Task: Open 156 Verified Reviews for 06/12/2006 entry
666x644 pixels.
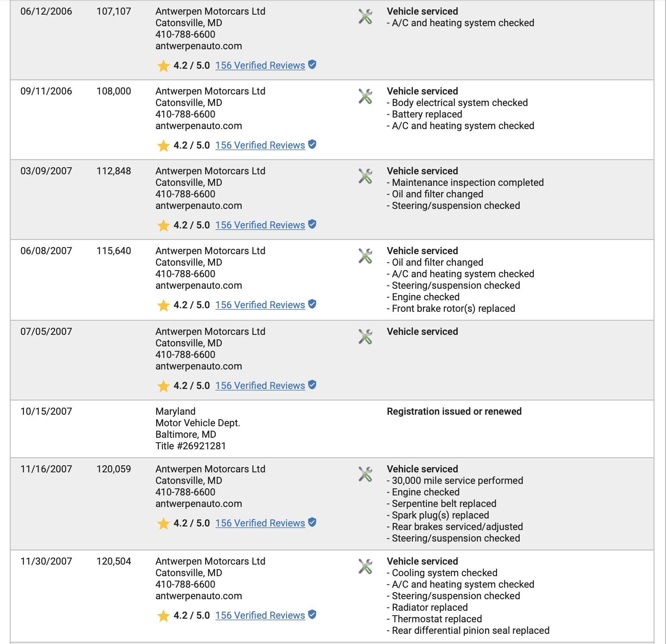Action: coord(260,66)
